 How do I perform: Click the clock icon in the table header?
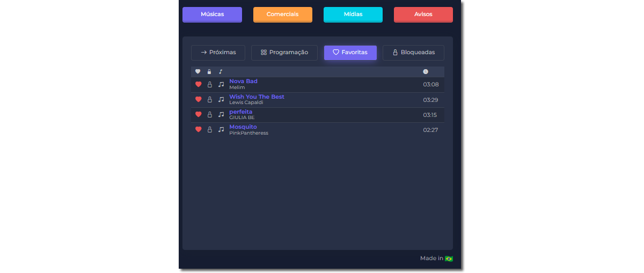coord(426,72)
